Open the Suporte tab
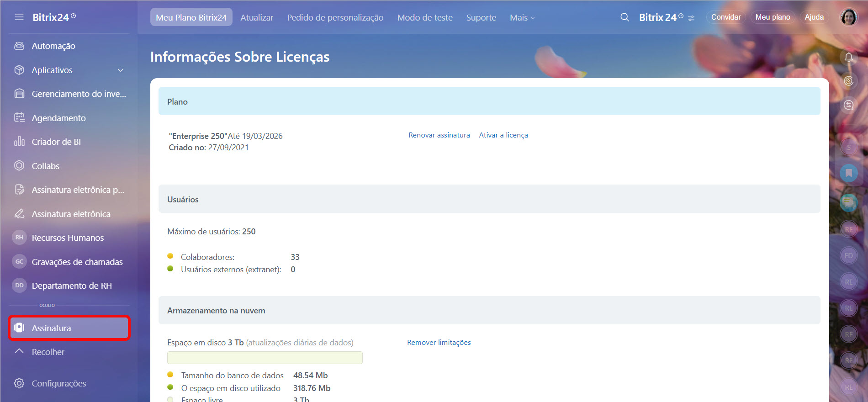This screenshot has height=402, width=868. pos(481,17)
